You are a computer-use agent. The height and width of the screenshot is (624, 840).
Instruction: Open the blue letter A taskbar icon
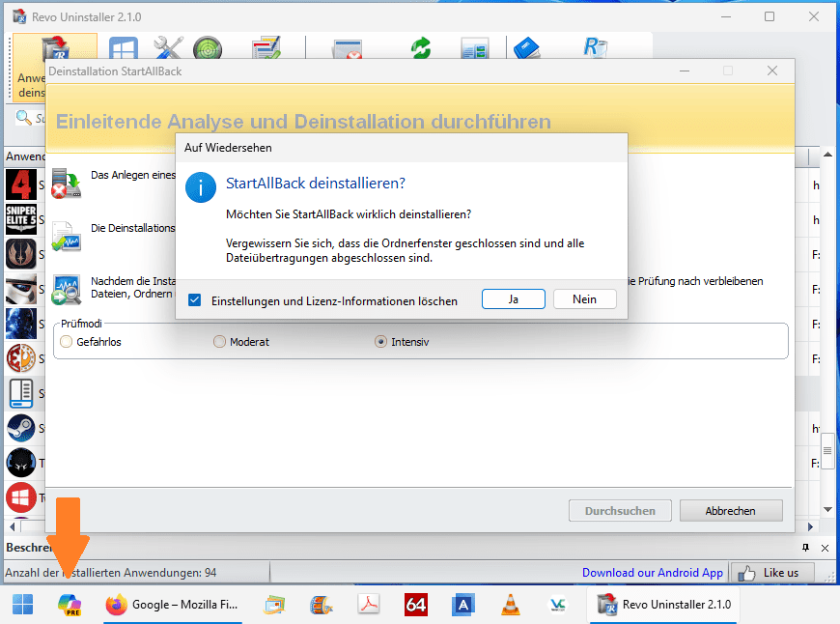[463, 604]
